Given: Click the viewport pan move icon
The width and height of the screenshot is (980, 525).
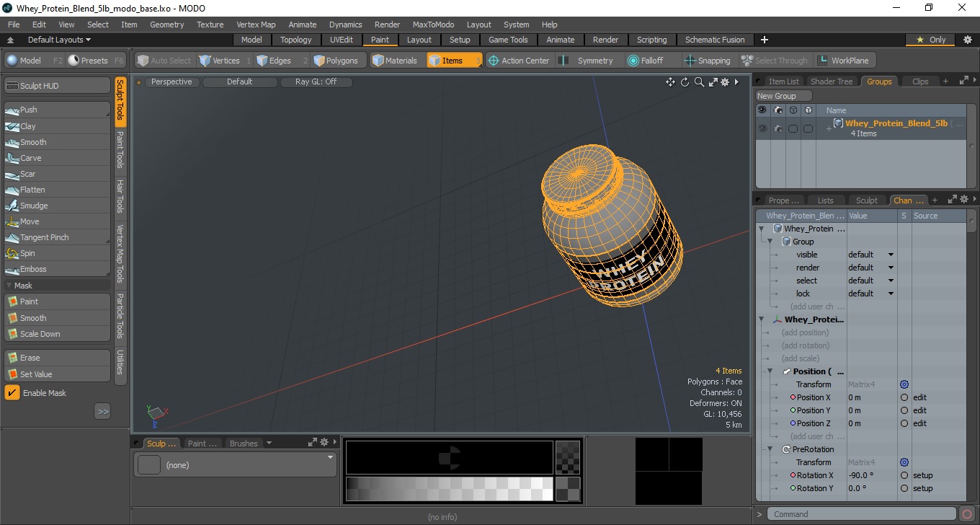Looking at the screenshot, I should [671, 82].
